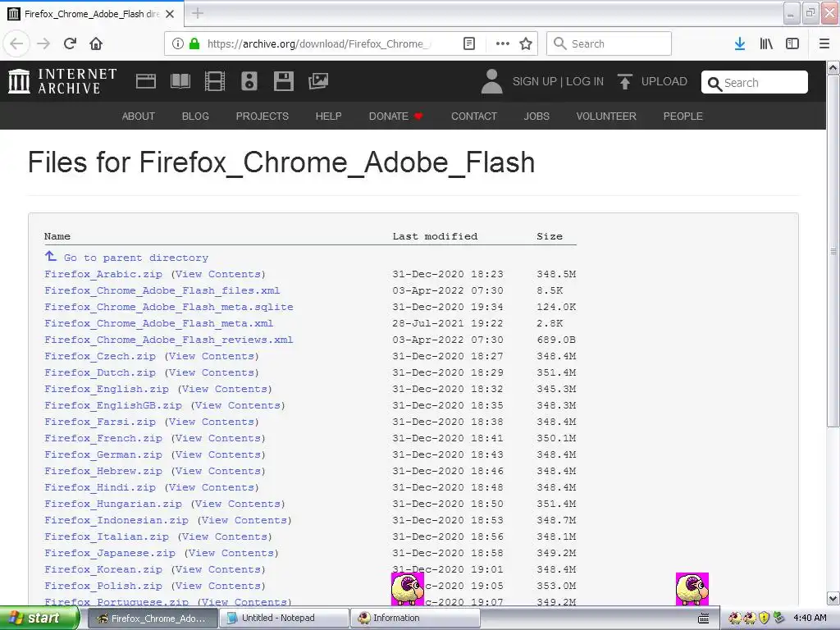Click the UPLOAD link text
The height and width of the screenshot is (630, 840).
[664, 81]
